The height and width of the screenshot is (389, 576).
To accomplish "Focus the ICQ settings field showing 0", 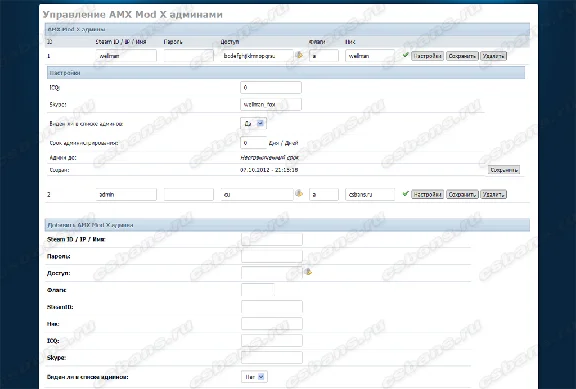I will click(271, 87).
